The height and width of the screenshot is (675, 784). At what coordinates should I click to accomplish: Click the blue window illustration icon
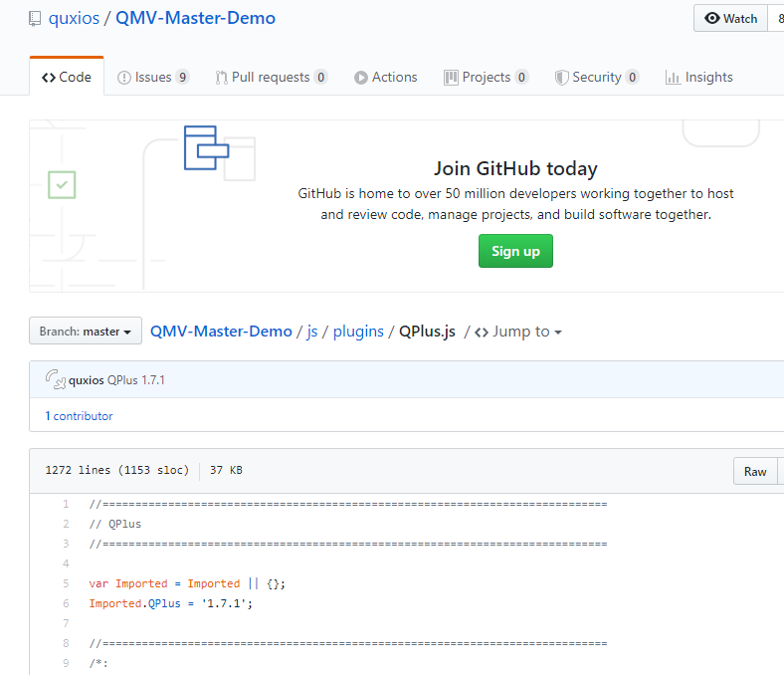[206, 147]
